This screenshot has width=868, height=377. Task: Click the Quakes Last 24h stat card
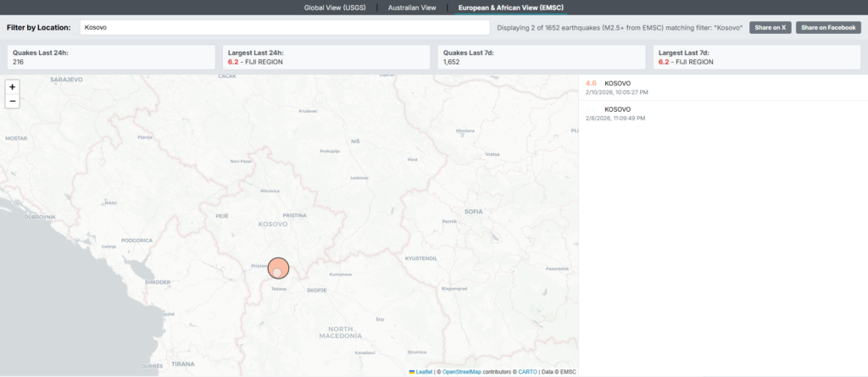111,57
